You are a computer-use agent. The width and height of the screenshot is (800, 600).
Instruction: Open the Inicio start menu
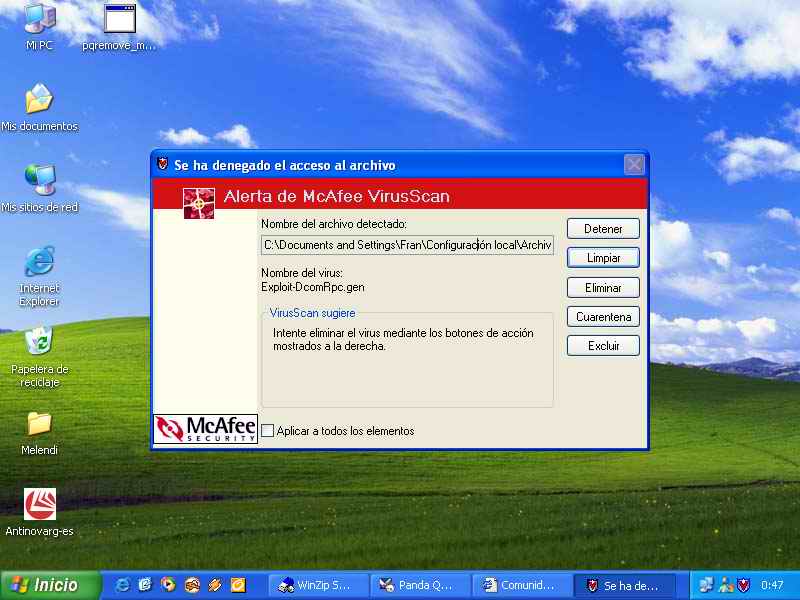click(50, 585)
